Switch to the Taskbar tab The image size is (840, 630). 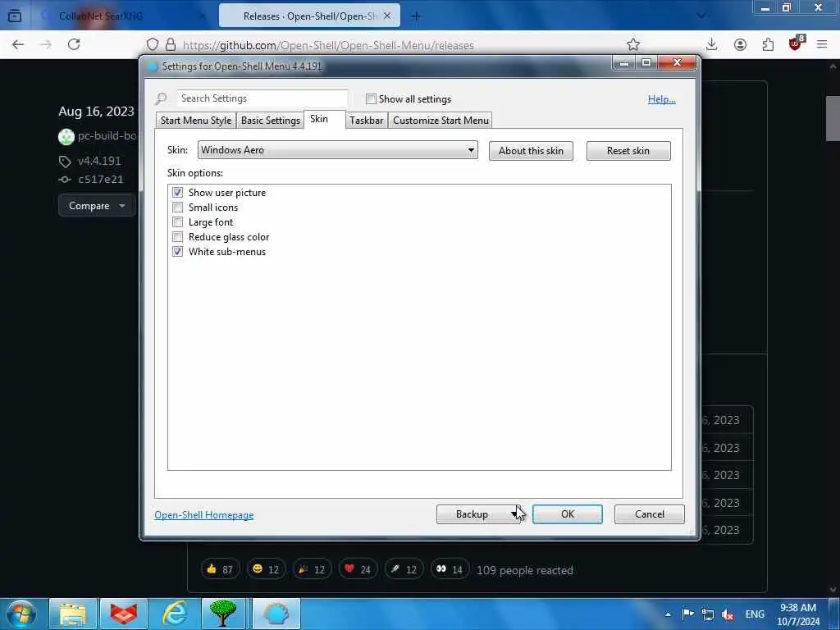[x=367, y=121]
